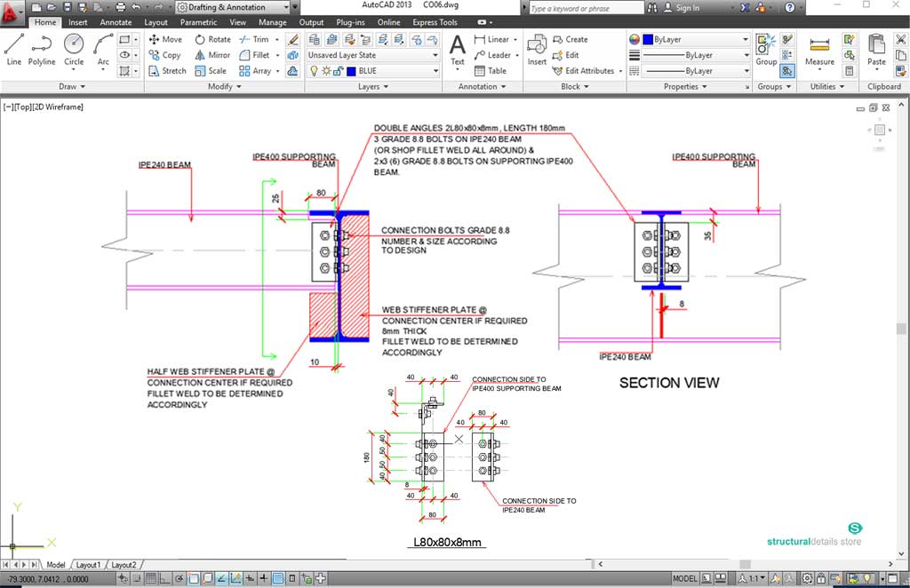Toggle layer on/off lightbulb for BLUE layer
The width and height of the screenshot is (910, 588).
point(314,71)
